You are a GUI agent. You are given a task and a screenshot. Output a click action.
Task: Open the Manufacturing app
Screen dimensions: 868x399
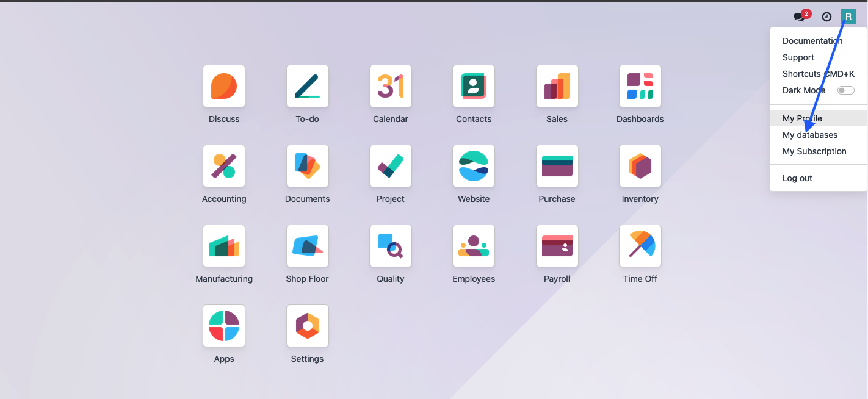(224, 246)
